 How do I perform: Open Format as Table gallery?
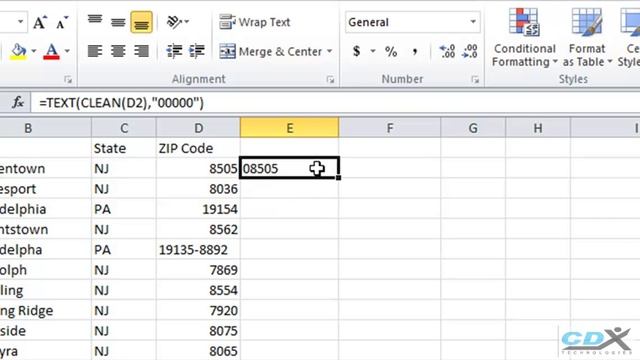tap(587, 38)
